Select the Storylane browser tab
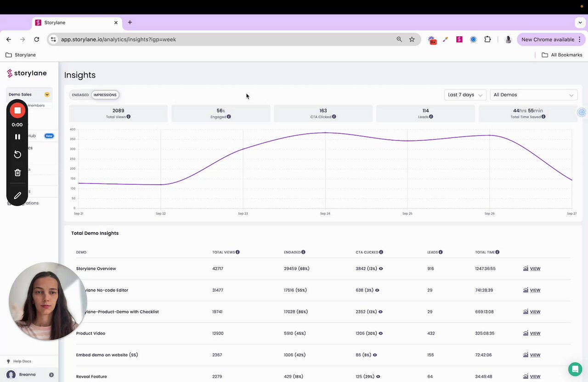Image resolution: width=588 pixels, height=382 pixels. (x=76, y=23)
